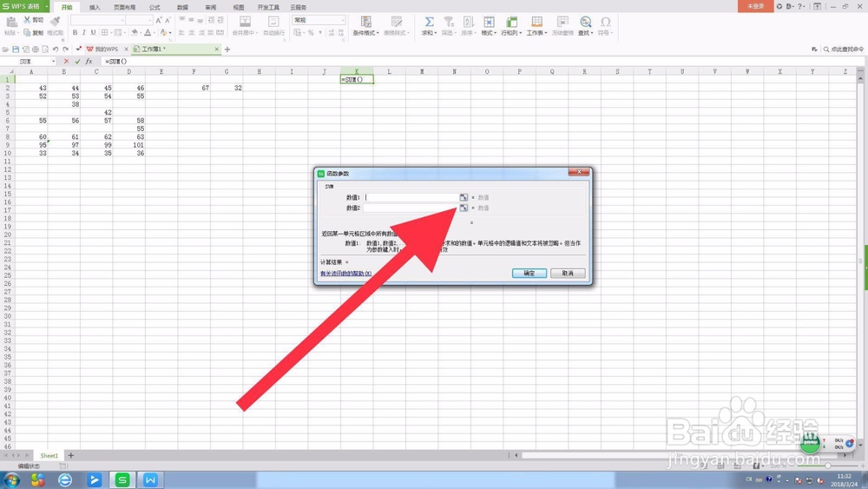Click the decrease font size icon
868x489 pixels.
tap(168, 21)
